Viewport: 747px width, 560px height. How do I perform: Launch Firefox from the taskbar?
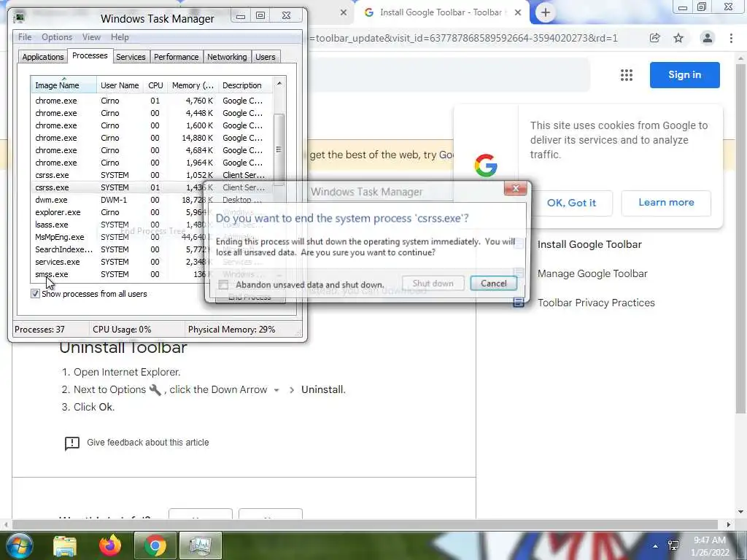click(x=110, y=545)
